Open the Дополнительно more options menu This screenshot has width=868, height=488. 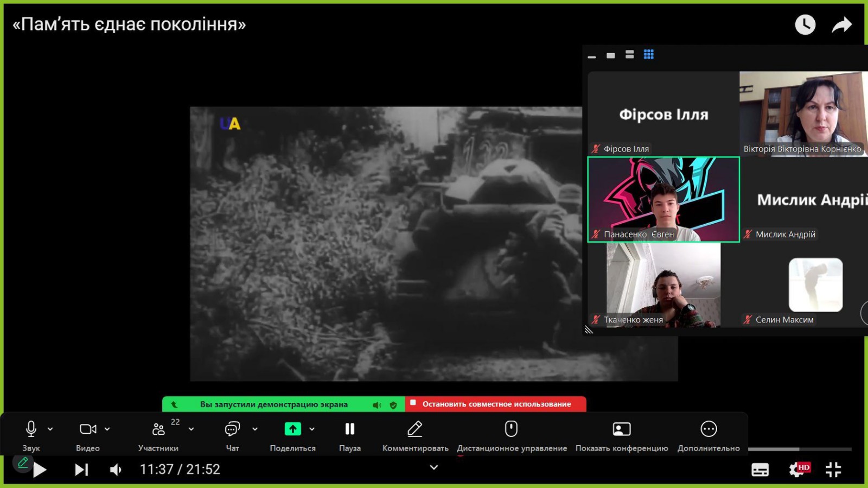[709, 429]
